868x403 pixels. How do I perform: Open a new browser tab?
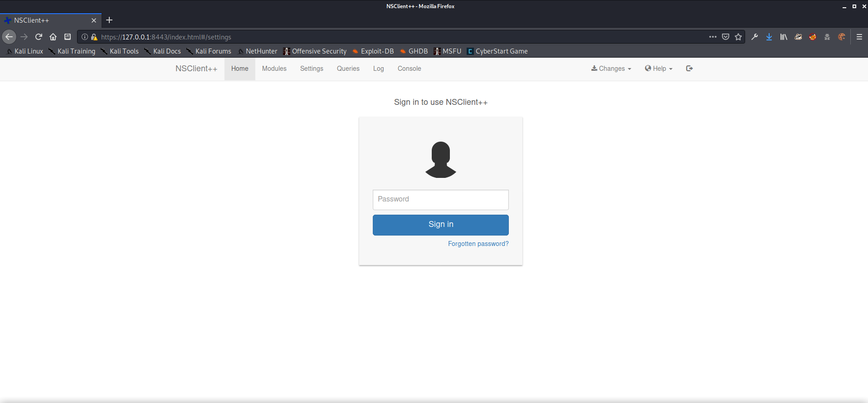pos(109,20)
